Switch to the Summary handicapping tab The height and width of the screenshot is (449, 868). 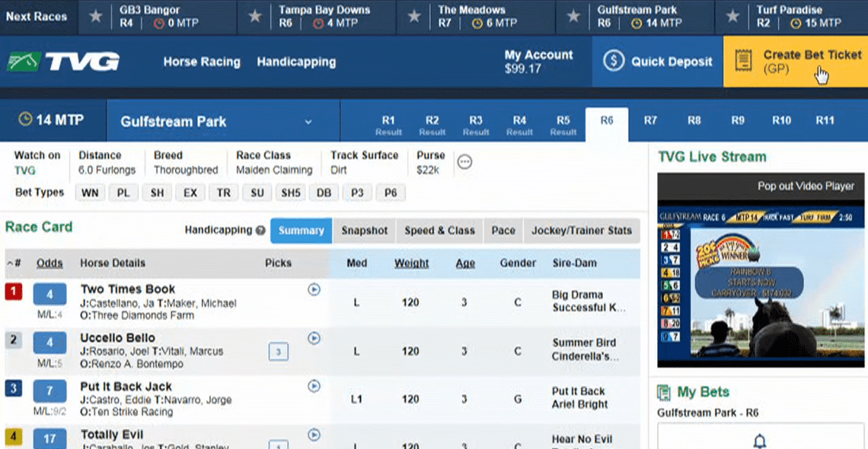point(302,231)
